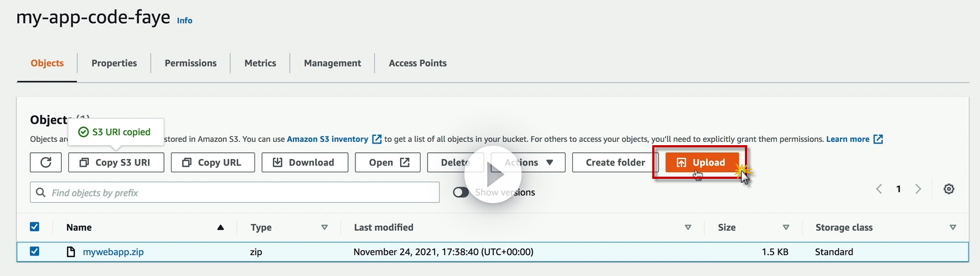
Task: Go to previous page arrow
Action: coord(879,189)
